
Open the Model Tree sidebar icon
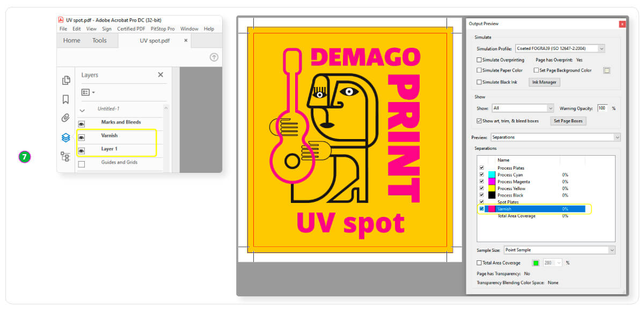[x=65, y=156]
